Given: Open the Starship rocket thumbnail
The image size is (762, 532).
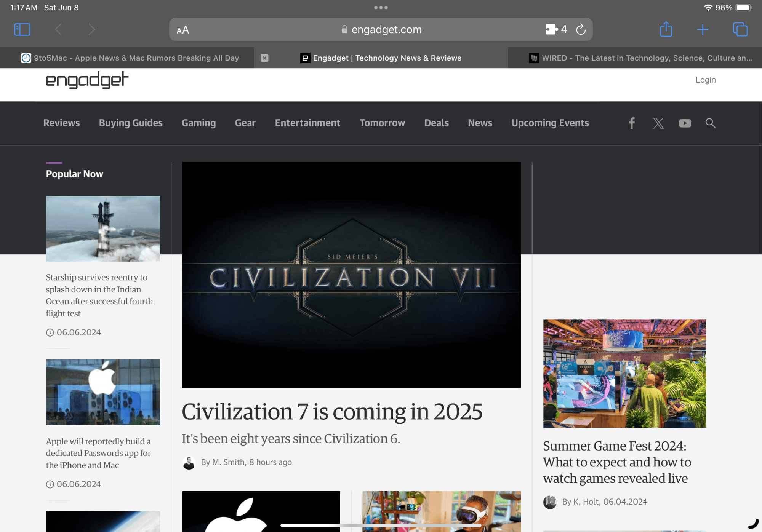Looking at the screenshot, I should pyautogui.click(x=103, y=228).
